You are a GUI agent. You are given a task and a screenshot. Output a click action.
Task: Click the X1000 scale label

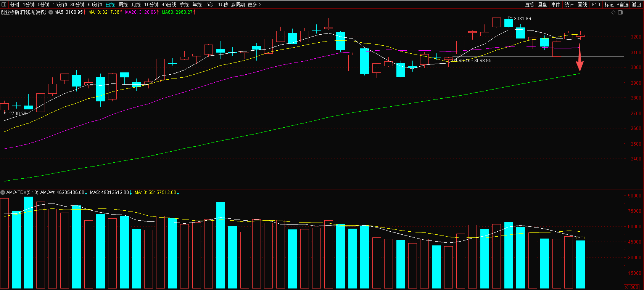pyautogui.click(x=631, y=287)
